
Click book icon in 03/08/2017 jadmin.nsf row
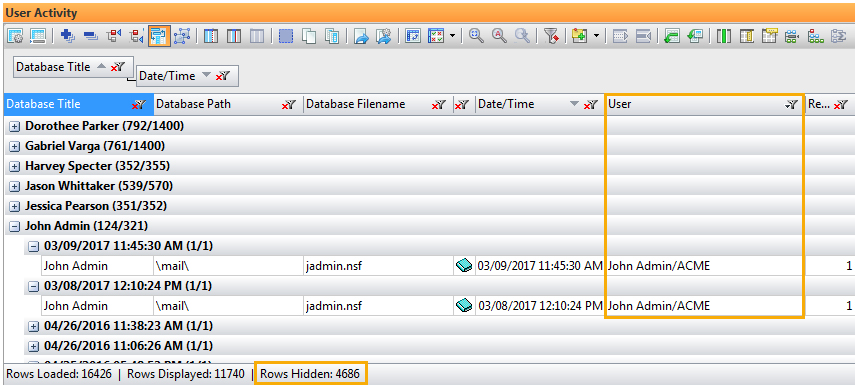click(x=464, y=306)
